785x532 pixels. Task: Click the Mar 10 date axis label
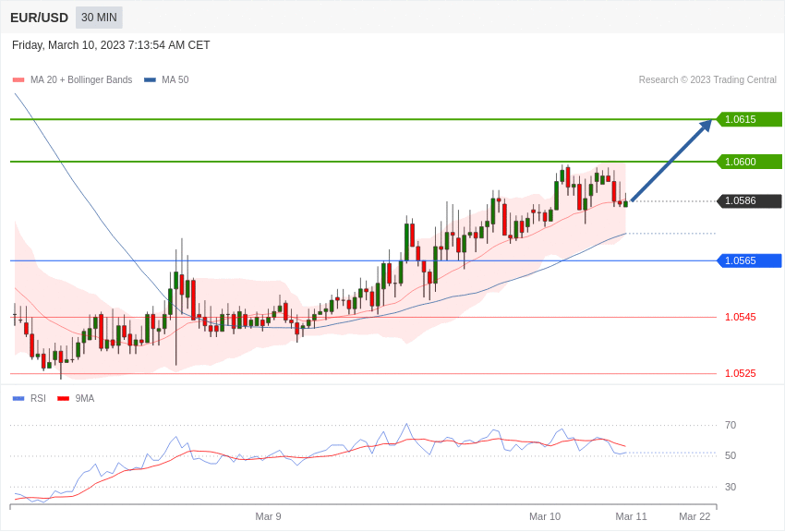point(545,517)
